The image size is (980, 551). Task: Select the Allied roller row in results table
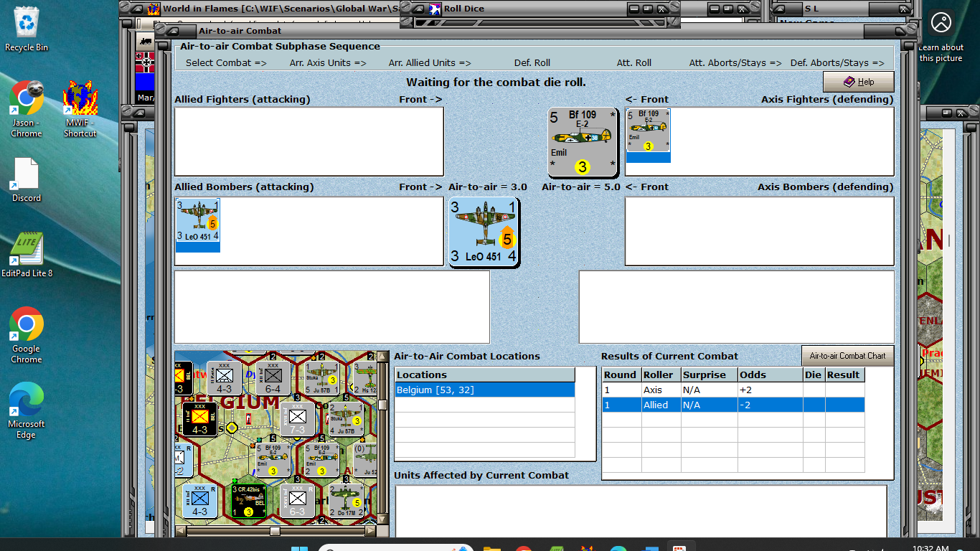coord(733,405)
